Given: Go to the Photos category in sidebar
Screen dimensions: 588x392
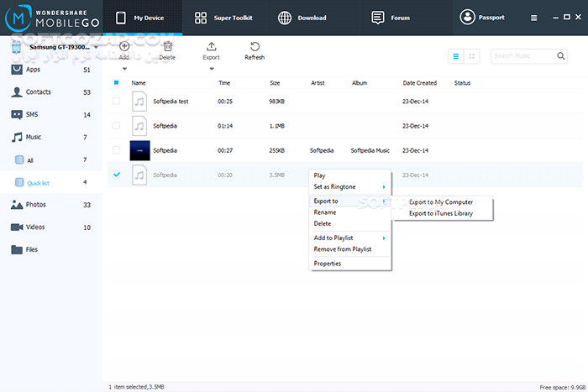Looking at the screenshot, I should [35, 205].
